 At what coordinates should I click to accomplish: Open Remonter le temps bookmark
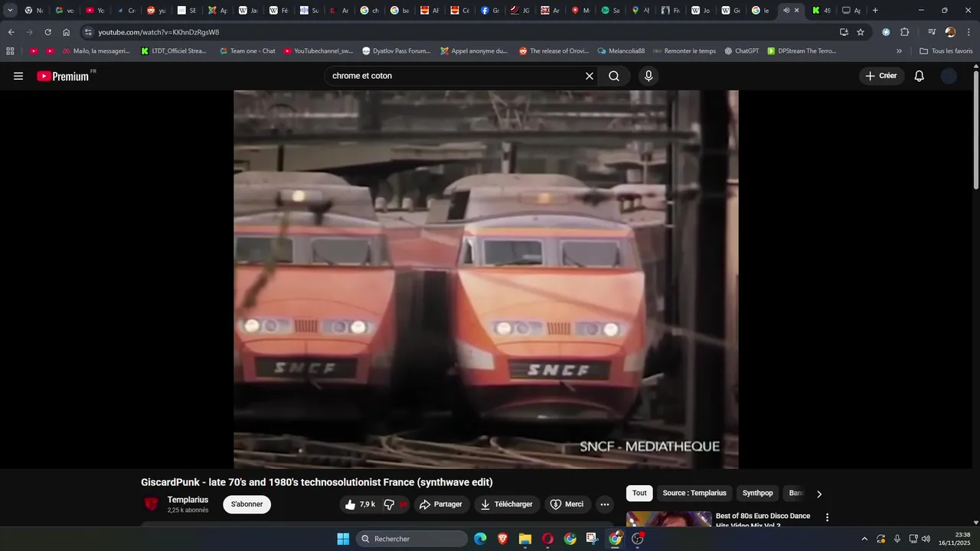684,51
